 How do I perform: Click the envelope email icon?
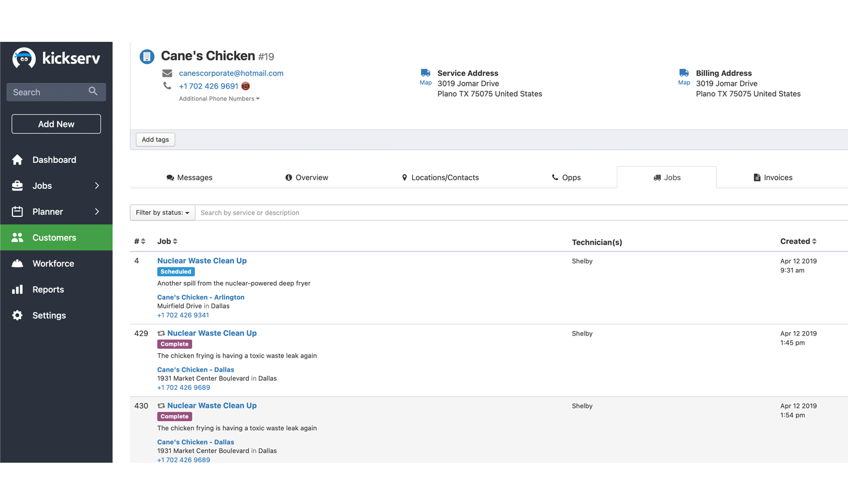point(167,73)
